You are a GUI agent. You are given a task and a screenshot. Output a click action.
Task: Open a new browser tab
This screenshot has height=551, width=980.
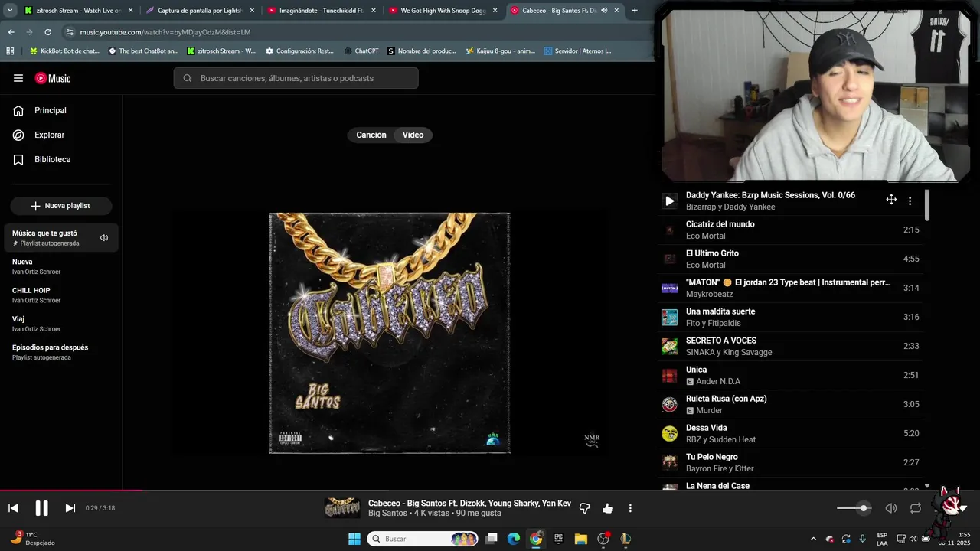click(635, 11)
